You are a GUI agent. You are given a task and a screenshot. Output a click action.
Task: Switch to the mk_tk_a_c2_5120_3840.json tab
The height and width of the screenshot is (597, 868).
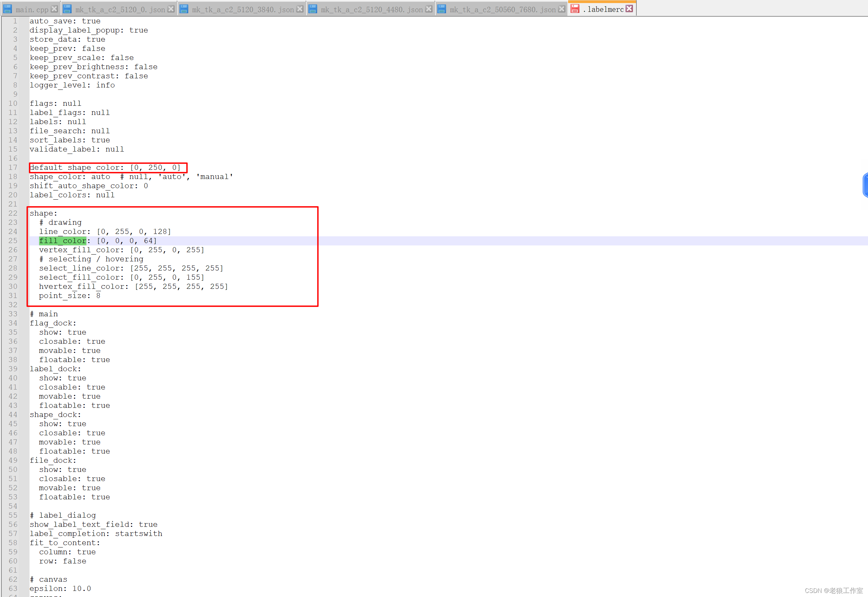point(243,9)
